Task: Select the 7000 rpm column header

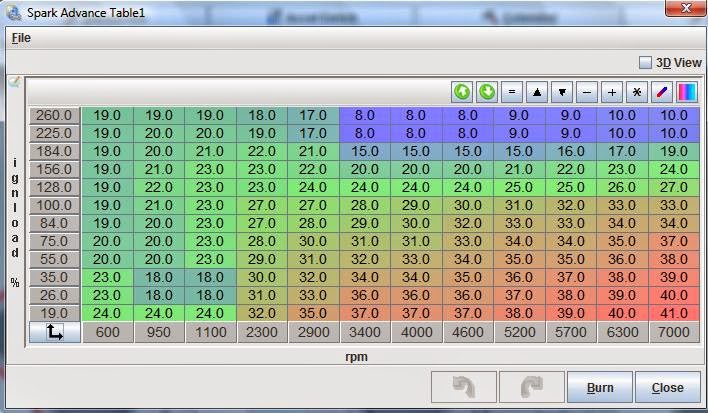Action: (674, 333)
